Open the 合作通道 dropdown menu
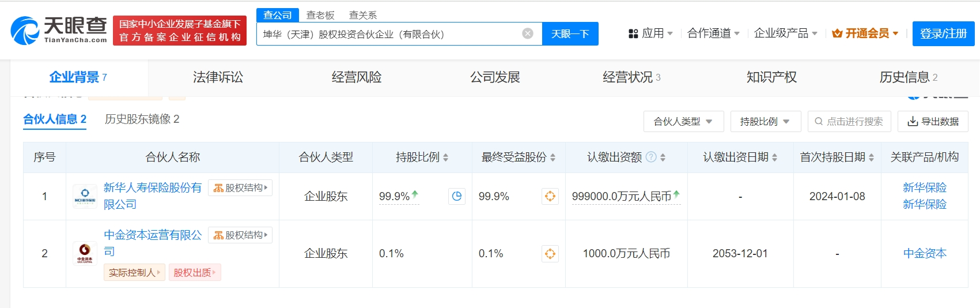Viewport: 980px width, 308px height. [x=713, y=33]
